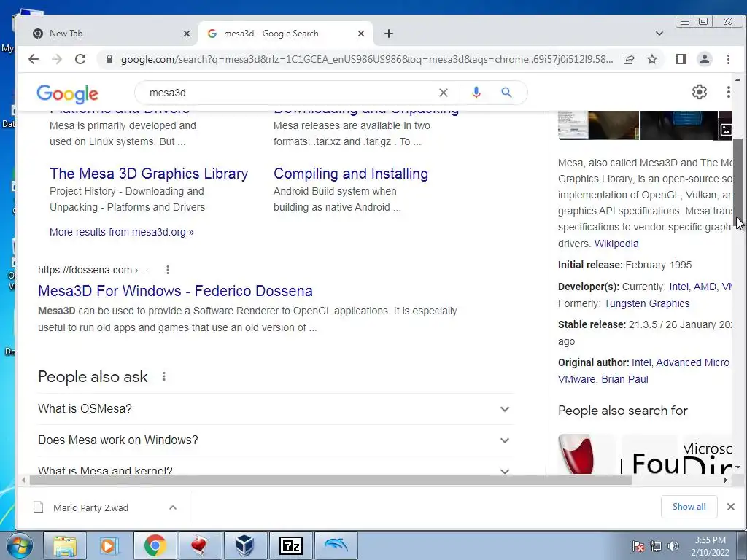Open the Windows Start menu
Viewport: 747px width, 560px height.
click(20, 545)
